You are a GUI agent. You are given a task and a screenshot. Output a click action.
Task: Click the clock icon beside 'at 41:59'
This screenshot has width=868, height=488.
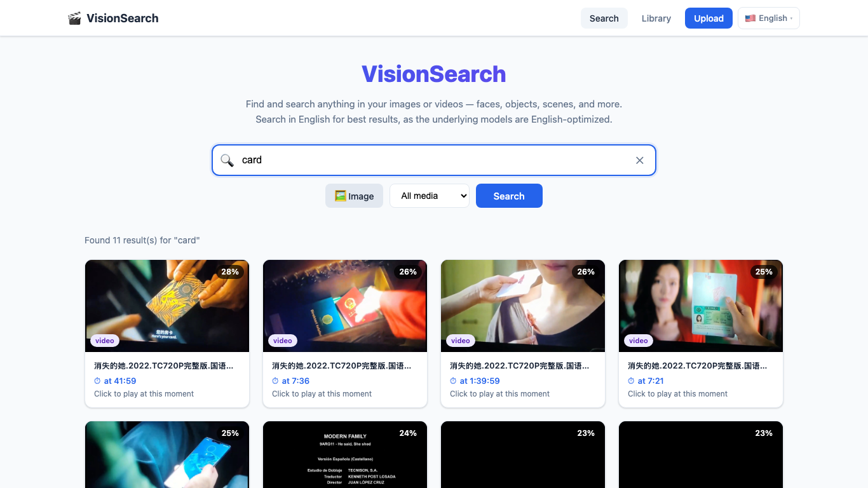pyautogui.click(x=98, y=381)
